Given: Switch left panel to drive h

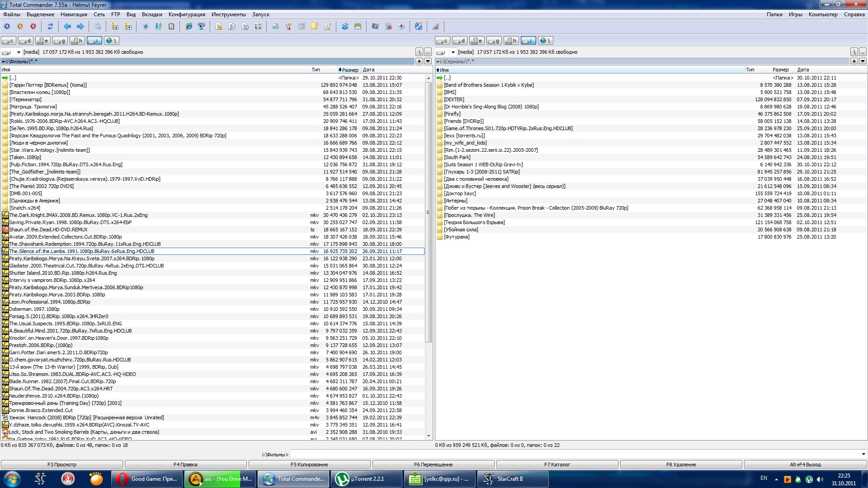Looking at the screenshot, I should (77, 41).
